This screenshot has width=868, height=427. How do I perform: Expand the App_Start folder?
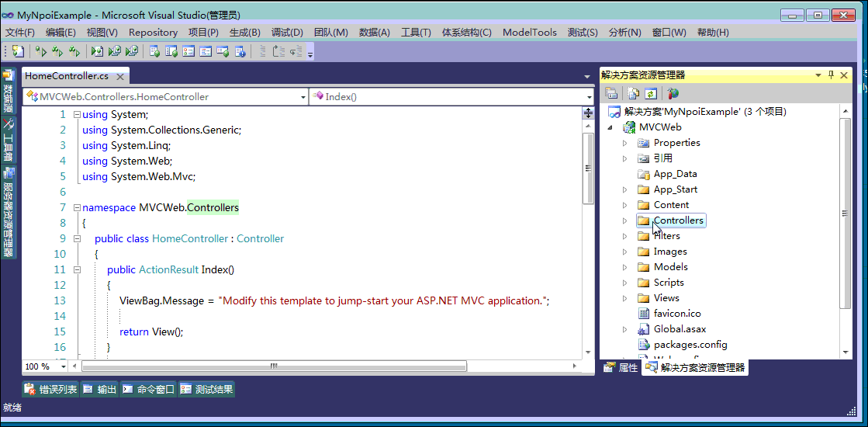[x=625, y=189]
